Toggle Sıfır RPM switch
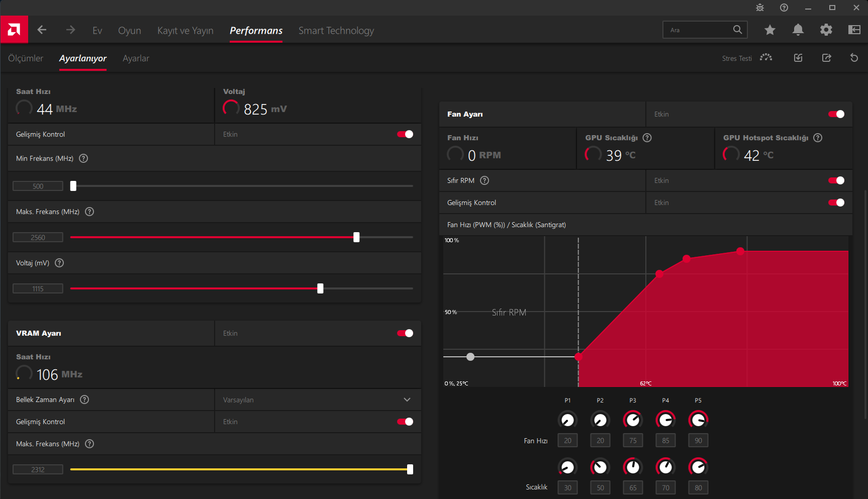Viewport: 868px width, 499px height. pos(836,180)
